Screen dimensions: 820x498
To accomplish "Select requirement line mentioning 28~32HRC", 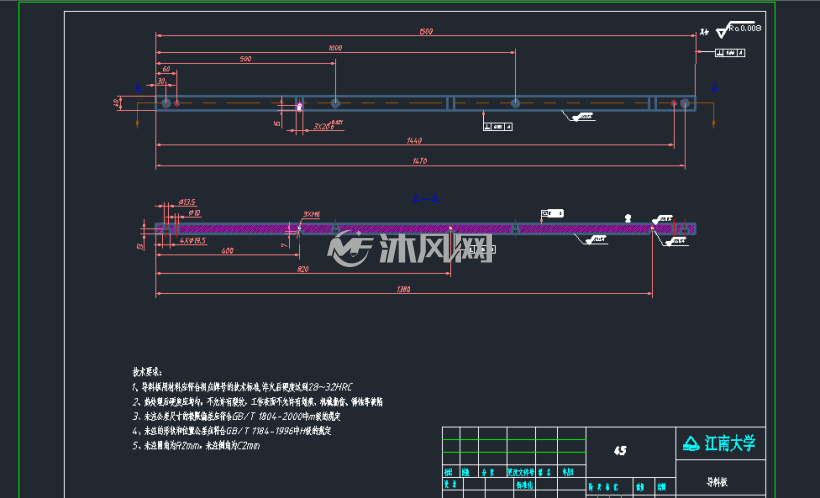I will 242,387.
